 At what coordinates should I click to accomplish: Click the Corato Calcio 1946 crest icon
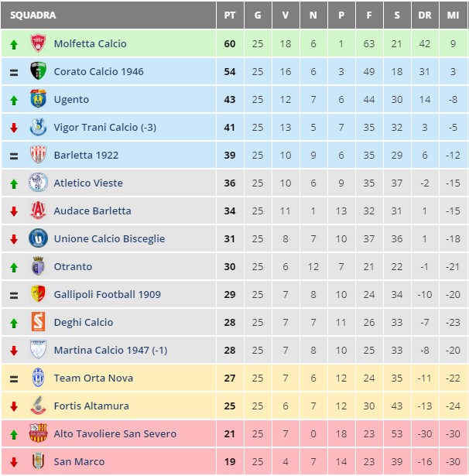click(38, 72)
